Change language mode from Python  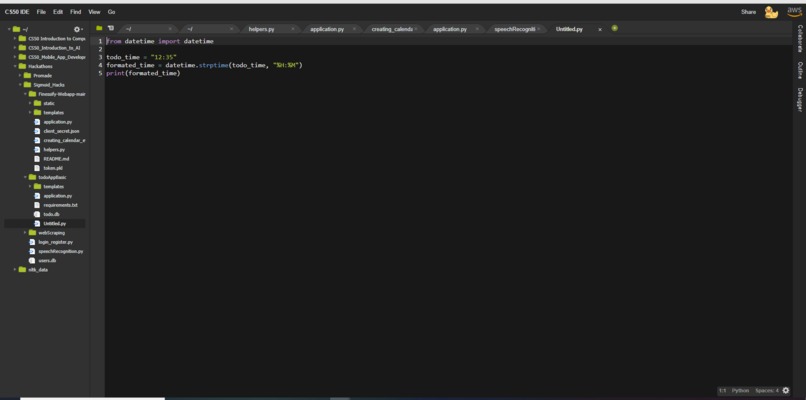pyautogui.click(x=740, y=391)
